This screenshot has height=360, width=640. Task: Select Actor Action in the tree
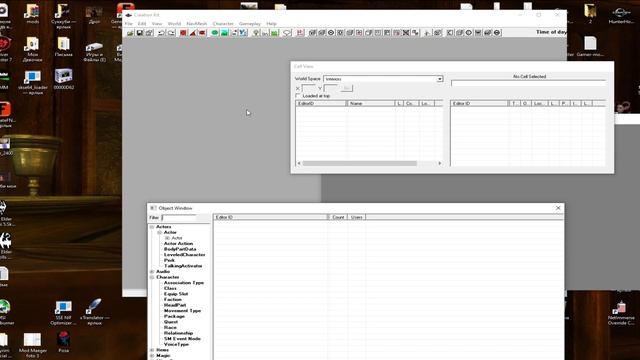178,243
